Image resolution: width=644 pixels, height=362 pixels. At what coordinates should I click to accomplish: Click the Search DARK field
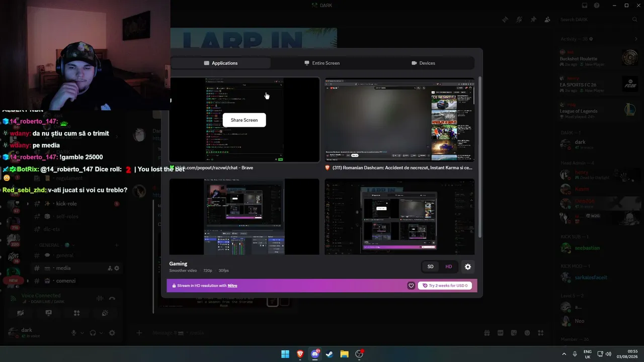pyautogui.click(x=599, y=20)
